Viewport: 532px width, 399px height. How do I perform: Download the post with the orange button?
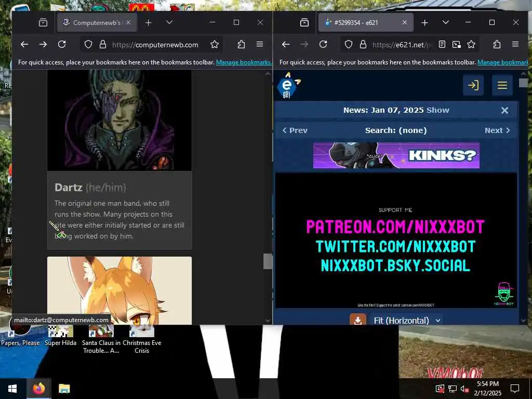[358, 320]
